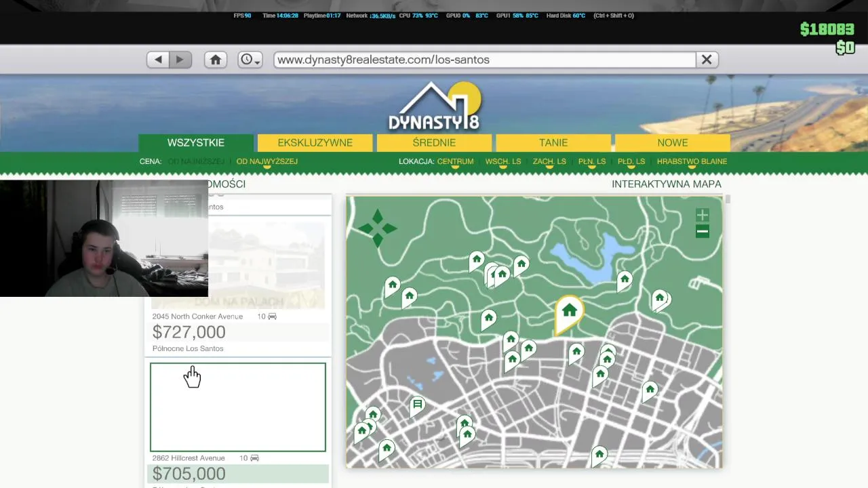Filter location by PŁD. LS
Image resolution: width=868 pixels, height=488 pixels.
point(631,161)
